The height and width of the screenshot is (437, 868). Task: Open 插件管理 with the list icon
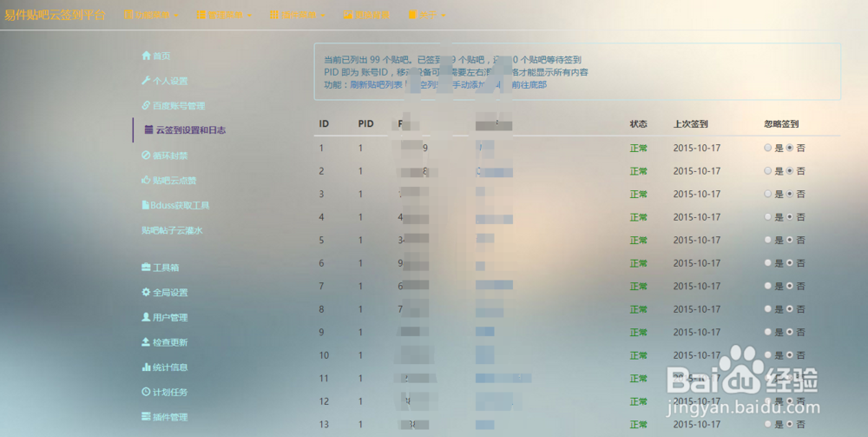tap(164, 417)
